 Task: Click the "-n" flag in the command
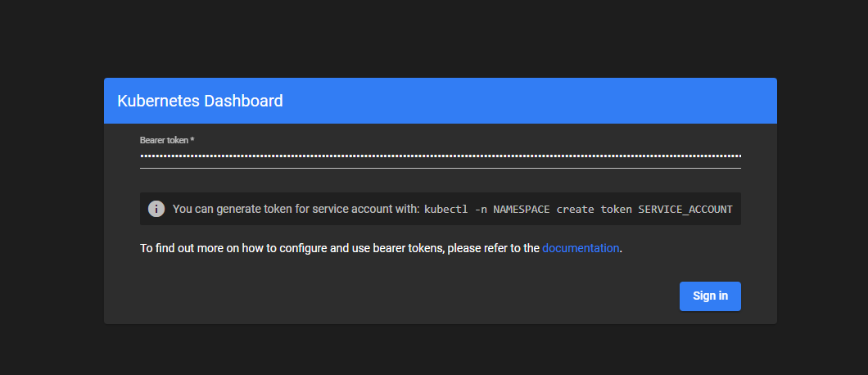click(x=481, y=209)
